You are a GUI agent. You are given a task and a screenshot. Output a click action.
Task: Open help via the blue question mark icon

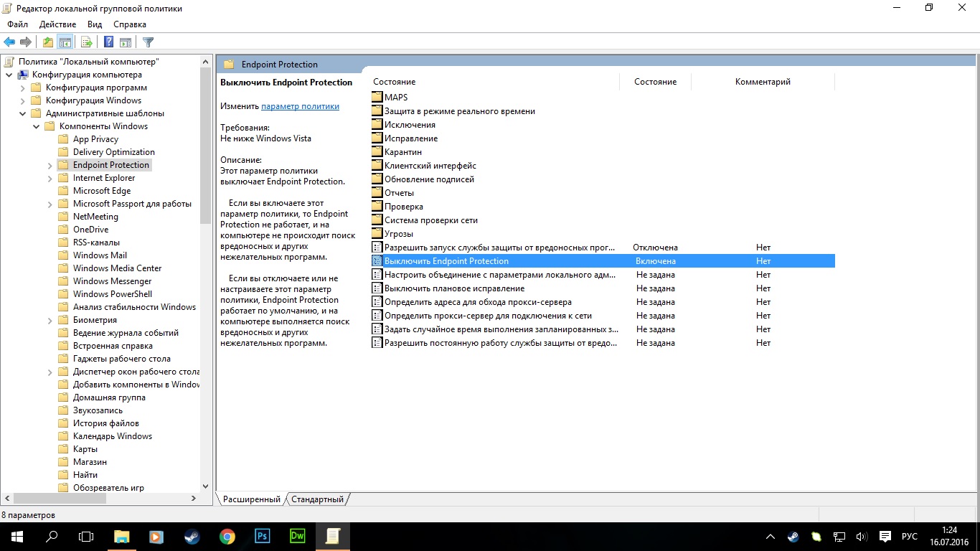tap(109, 42)
